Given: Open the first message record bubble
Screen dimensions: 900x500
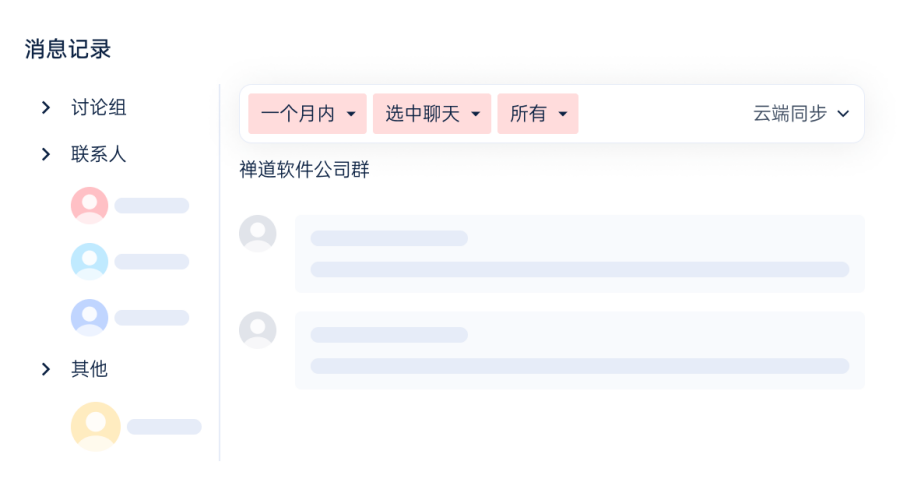Looking at the screenshot, I should click(580, 254).
